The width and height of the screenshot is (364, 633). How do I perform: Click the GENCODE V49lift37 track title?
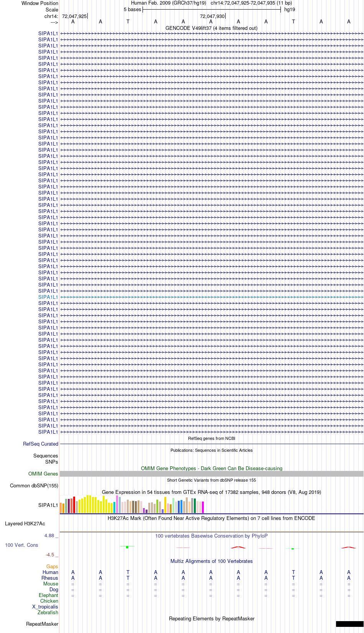pos(212,28)
